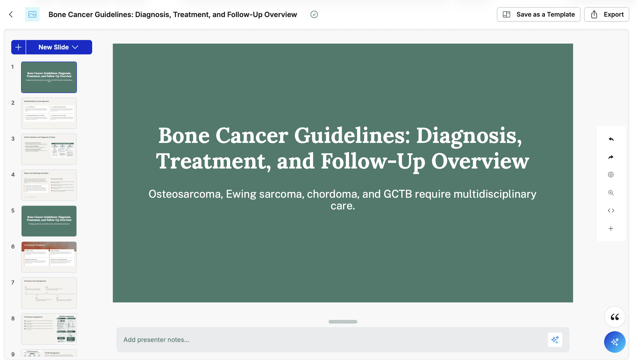
Task: Click the presentation title in header
Action: pos(173,15)
